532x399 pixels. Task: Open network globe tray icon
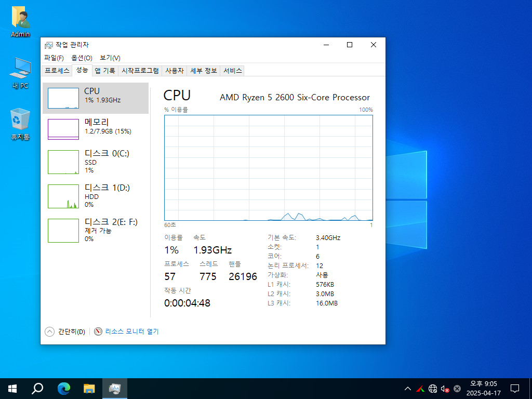click(433, 389)
